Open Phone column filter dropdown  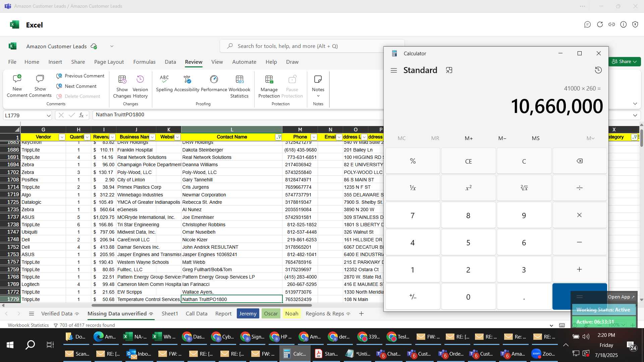click(x=314, y=137)
